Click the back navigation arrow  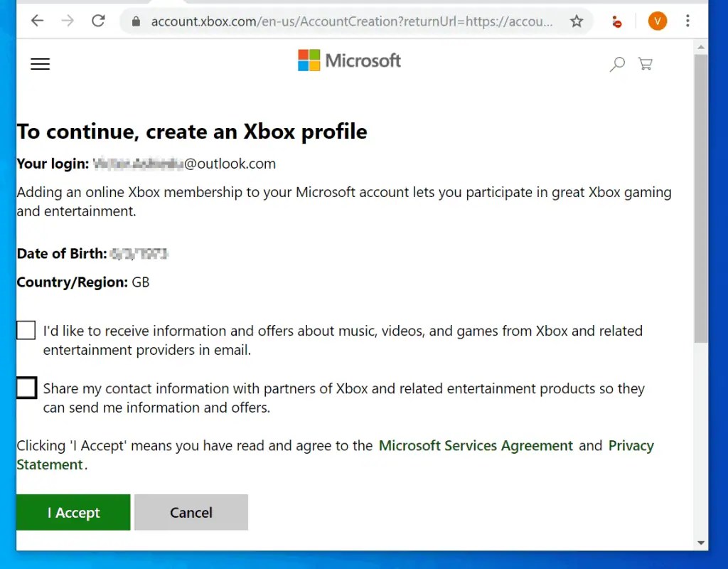pos(37,21)
